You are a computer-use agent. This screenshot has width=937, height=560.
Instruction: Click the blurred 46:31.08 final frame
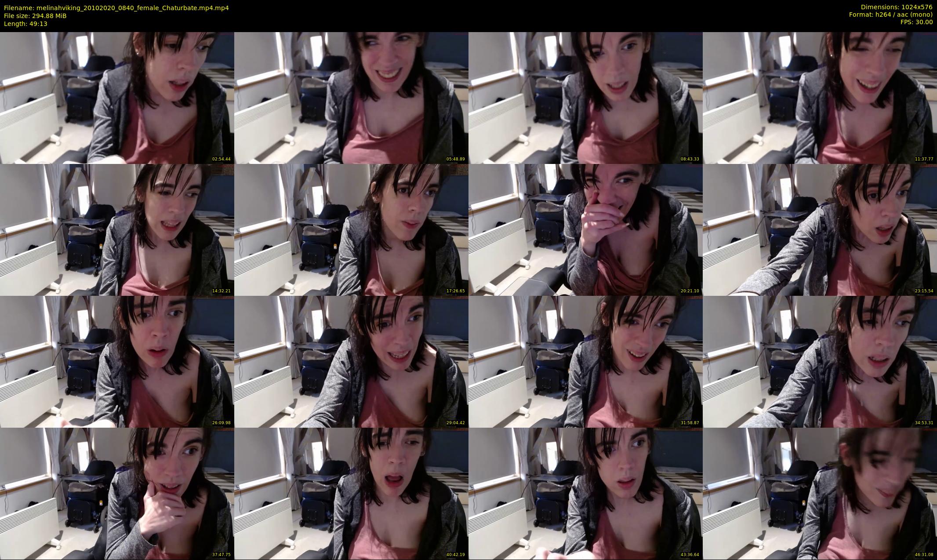820,493
